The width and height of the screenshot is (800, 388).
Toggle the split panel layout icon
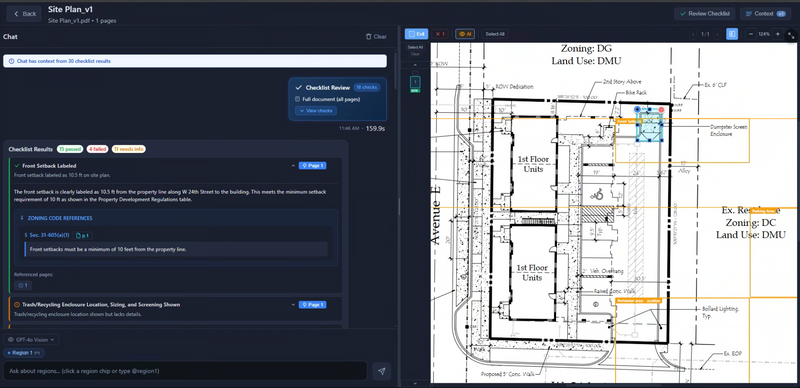(x=732, y=34)
